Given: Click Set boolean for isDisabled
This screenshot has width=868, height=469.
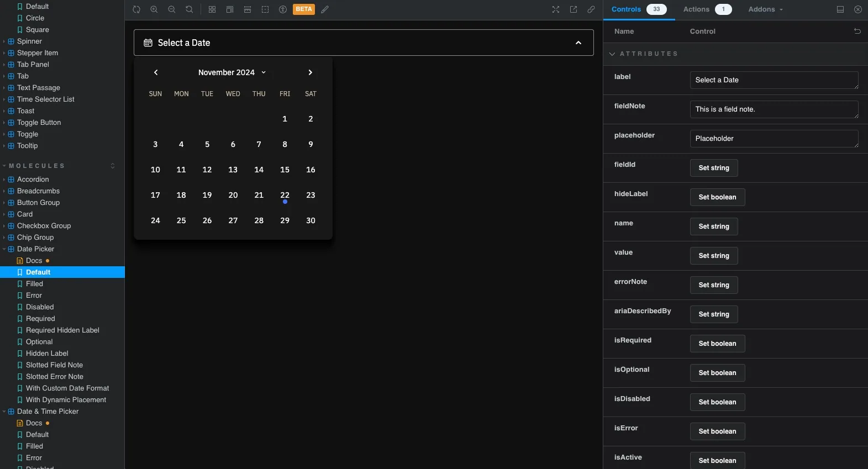Looking at the screenshot, I should pos(717,402).
